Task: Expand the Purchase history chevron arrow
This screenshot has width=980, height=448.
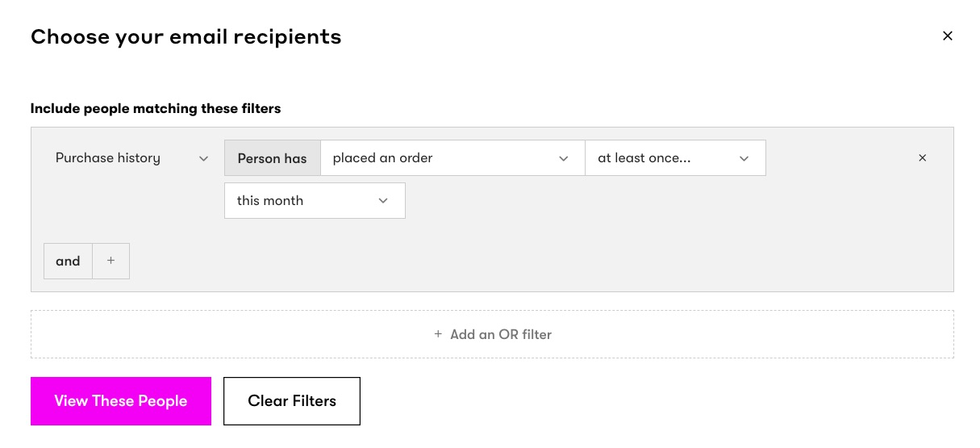Action: pos(204,159)
